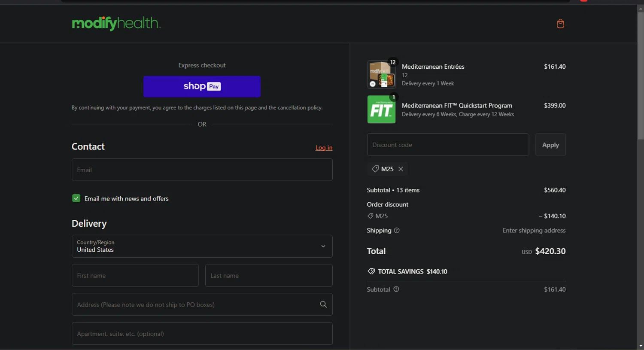Image resolution: width=644 pixels, height=350 pixels.
Task: Click the shipping info help icon
Action: 397,231
